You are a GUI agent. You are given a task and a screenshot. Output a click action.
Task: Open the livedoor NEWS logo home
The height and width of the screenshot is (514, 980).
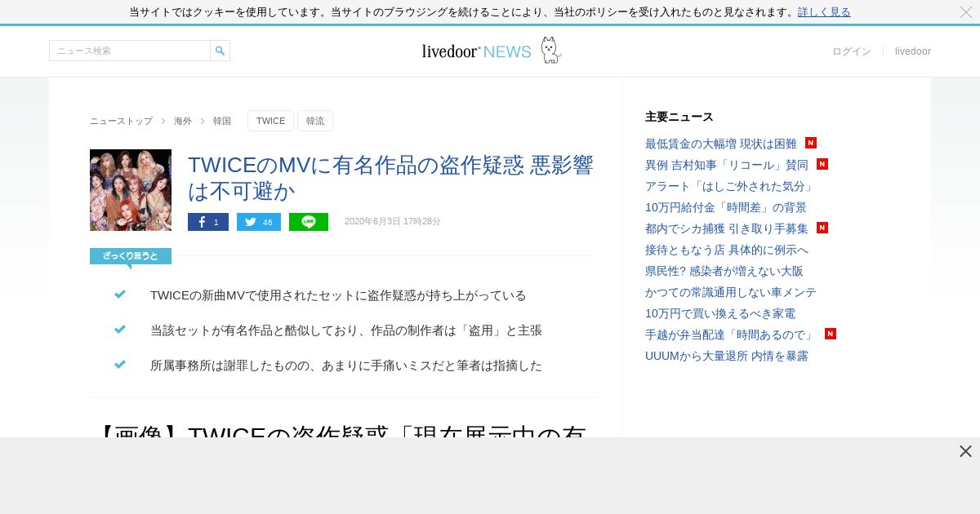point(476,51)
